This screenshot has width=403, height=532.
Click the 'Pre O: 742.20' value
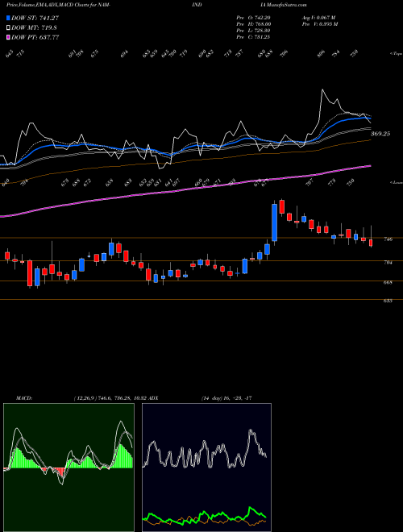pos(253,18)
